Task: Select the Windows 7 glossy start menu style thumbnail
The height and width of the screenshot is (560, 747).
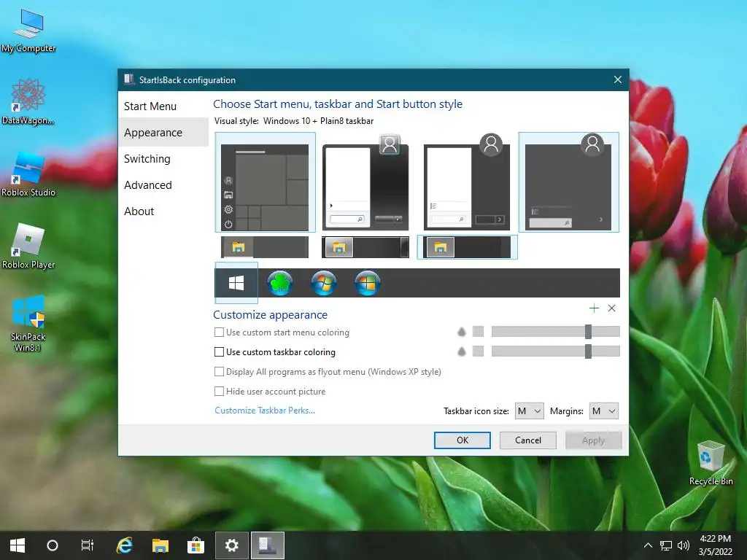Action: pos(366,182)
